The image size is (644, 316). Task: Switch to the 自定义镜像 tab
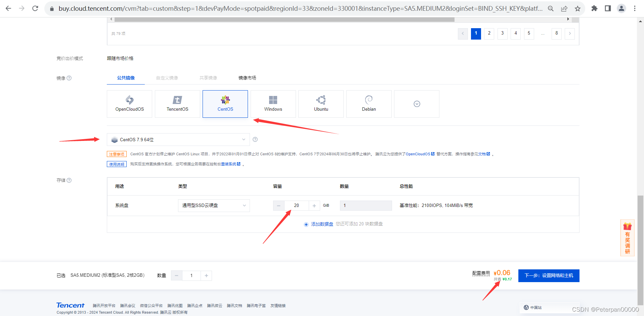[167, 78]
